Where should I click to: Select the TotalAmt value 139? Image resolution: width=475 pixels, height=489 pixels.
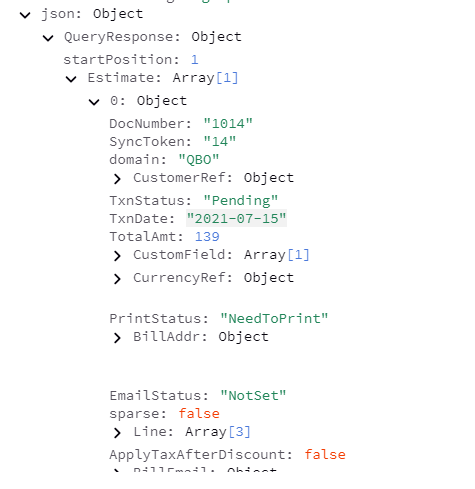click(x=207, y=237)
